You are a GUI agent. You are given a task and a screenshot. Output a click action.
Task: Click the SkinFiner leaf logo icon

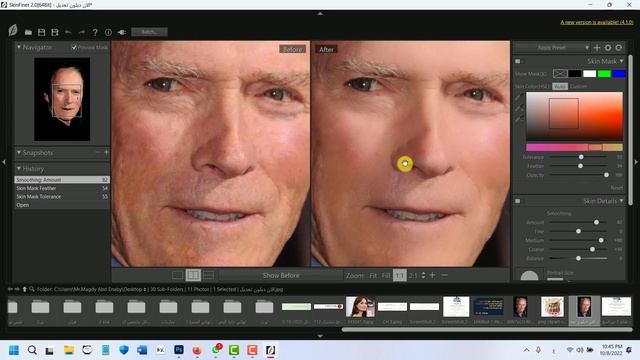pyautogui.click(x=13, y=30)
